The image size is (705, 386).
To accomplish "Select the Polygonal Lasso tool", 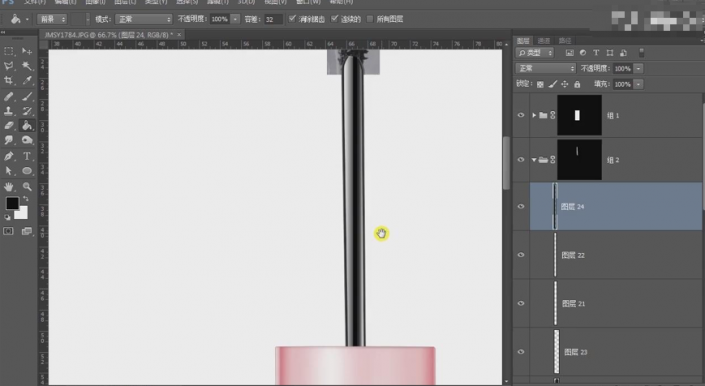I will coord(9,66).
